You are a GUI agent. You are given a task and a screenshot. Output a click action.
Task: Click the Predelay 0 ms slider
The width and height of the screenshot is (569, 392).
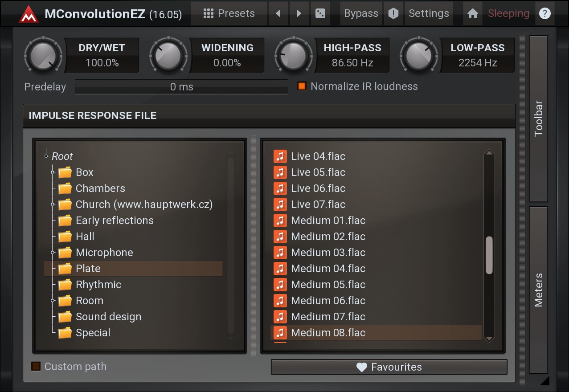click(182, 87)
